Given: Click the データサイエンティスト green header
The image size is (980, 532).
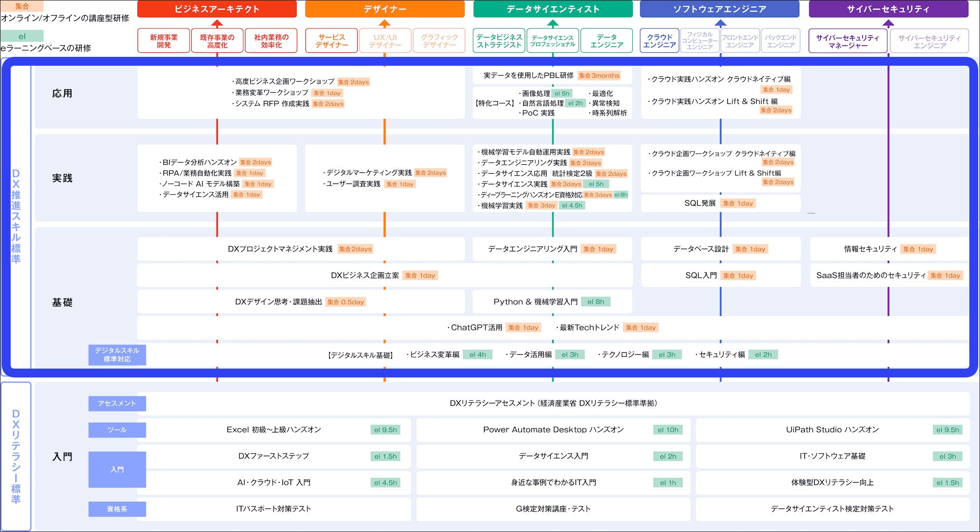Looking at the screenshot, I should tap(553, 9).
